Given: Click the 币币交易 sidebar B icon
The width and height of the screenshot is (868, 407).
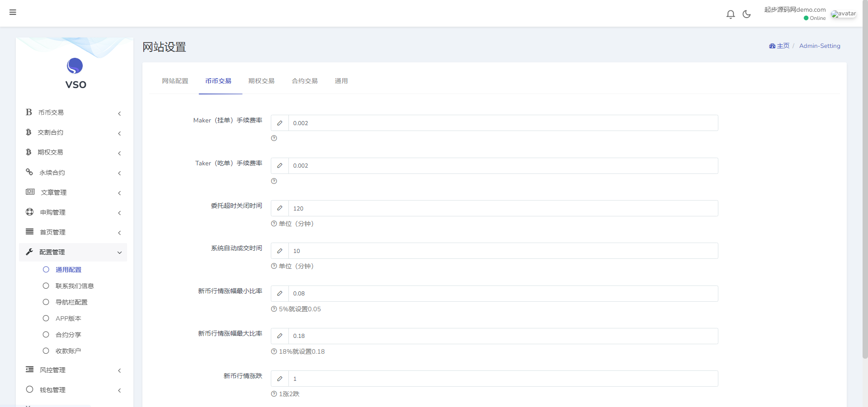Looking at the screenshot, I should [x=29, y=112].
